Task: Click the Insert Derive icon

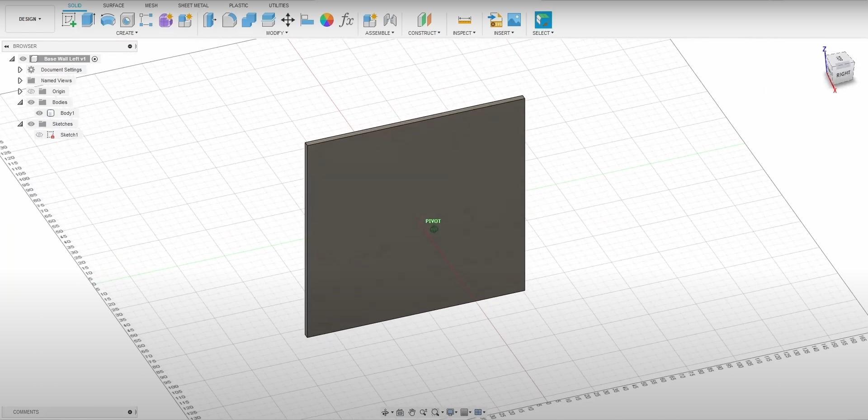Action: (495, 20)
